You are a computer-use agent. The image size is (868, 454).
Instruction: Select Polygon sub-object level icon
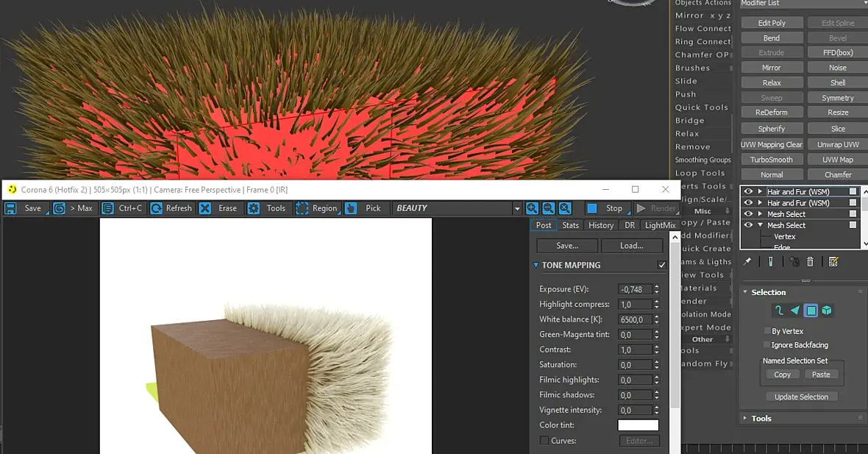pyautogui.click(x=811, y=311)
